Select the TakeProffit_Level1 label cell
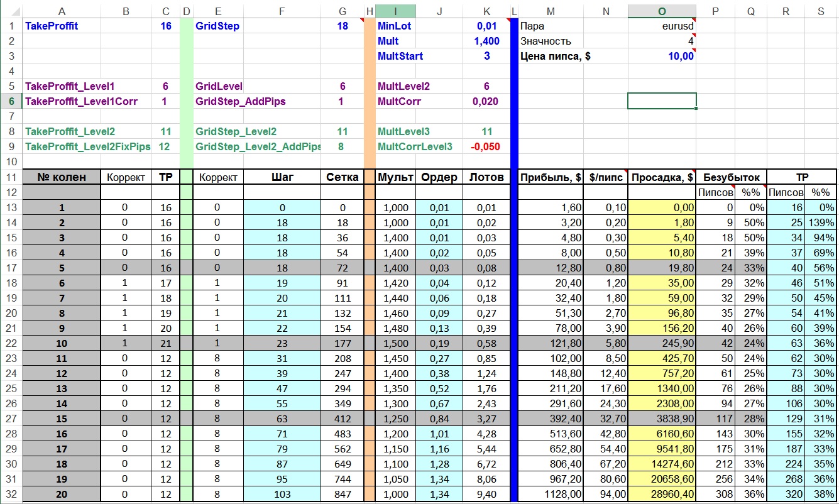The width and height of the screenshot is (839, 504). (70, 86)
